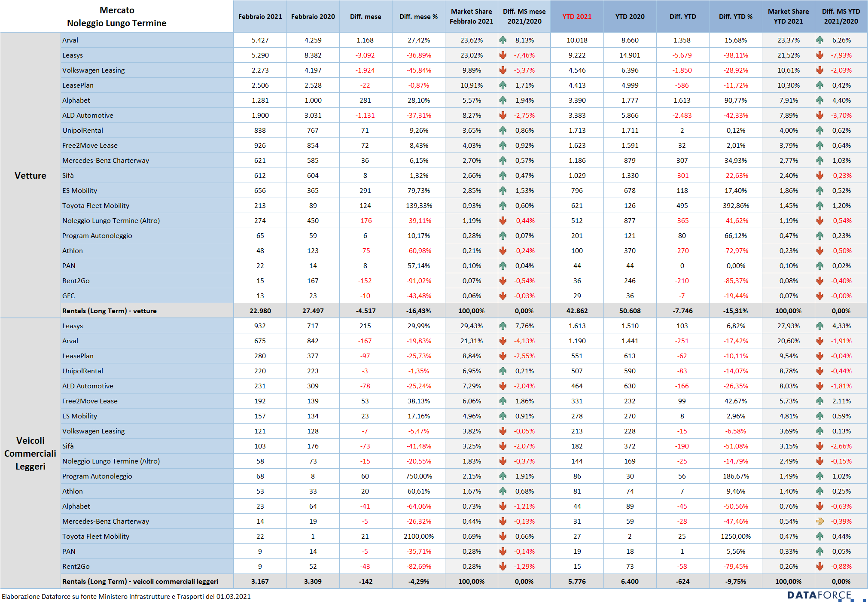Click the 2100,00% cell
The image size is (868, 604).
pyautogui.click(x=419, y=536)
